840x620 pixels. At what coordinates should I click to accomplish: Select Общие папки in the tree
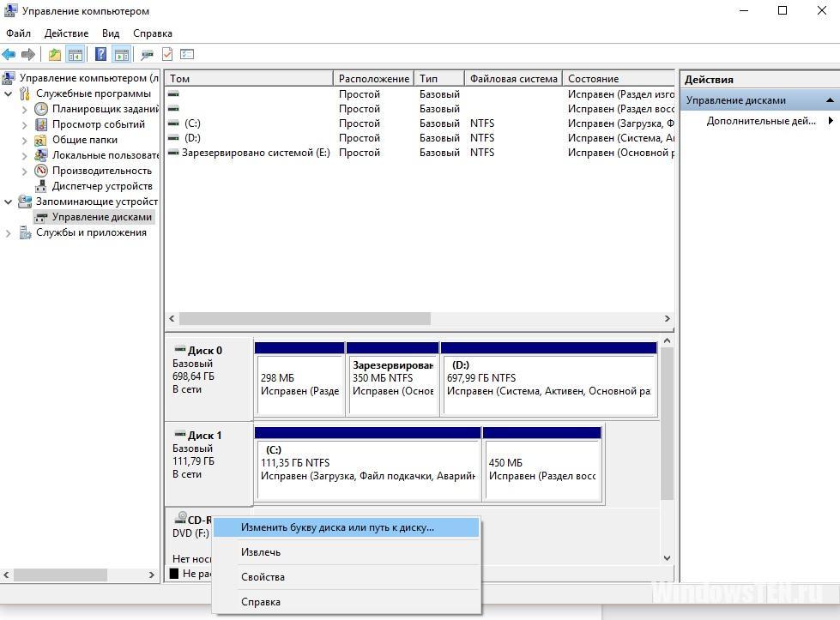tap(76, 140)
